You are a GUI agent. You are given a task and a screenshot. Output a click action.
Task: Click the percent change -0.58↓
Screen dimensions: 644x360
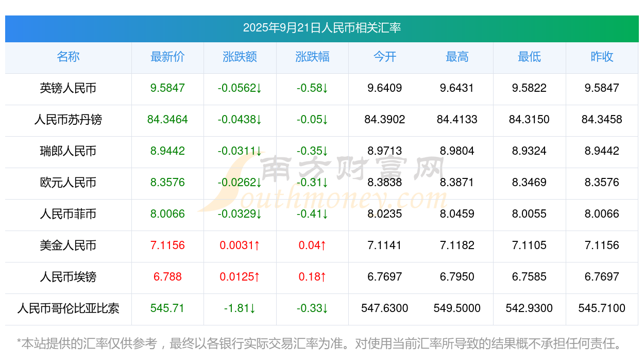(312, 88)
